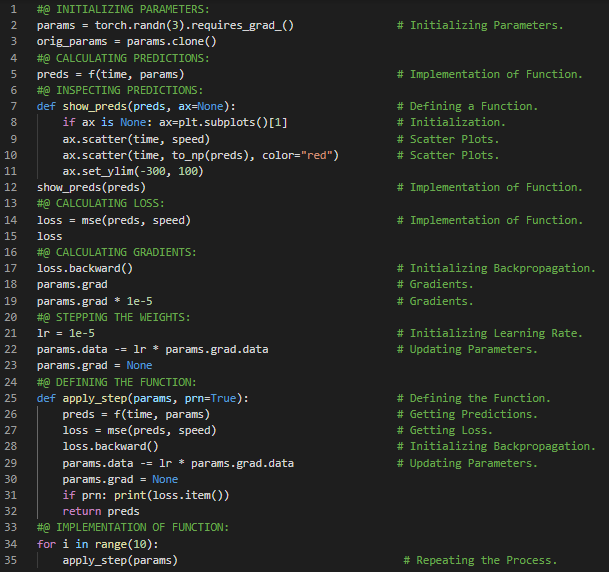Click line number 1 in the gutter
Screen dimensions: 609x572
[x=15, y=9]
